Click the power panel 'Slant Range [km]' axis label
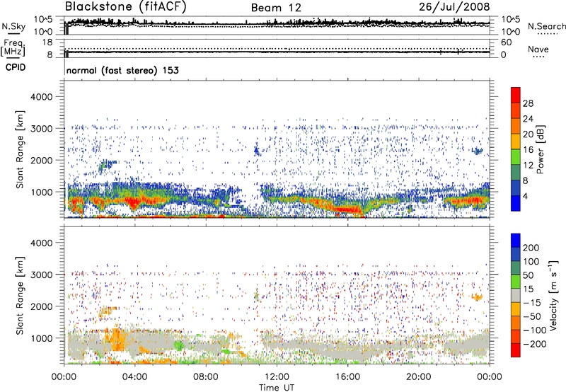 click(20, 149)
